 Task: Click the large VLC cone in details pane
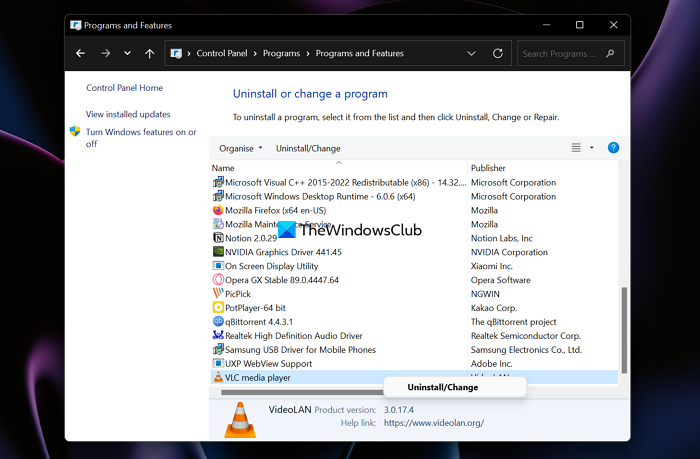[x=240, y=419]
